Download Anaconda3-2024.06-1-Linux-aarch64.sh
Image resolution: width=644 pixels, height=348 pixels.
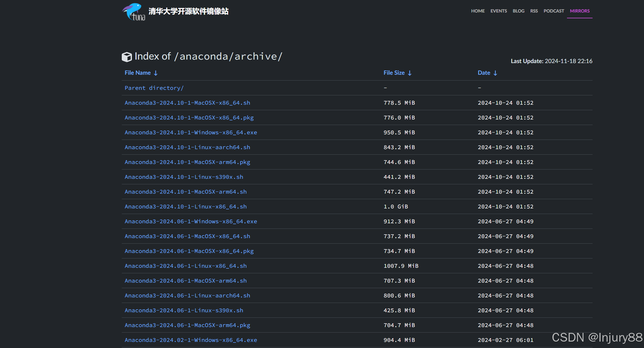pyautogui.click(x=187, y=296)
